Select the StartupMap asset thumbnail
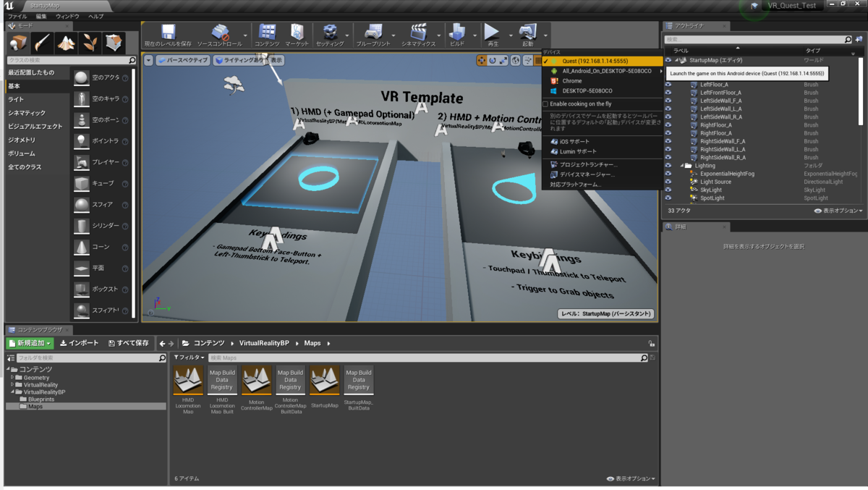 click(x=324, y=380)
